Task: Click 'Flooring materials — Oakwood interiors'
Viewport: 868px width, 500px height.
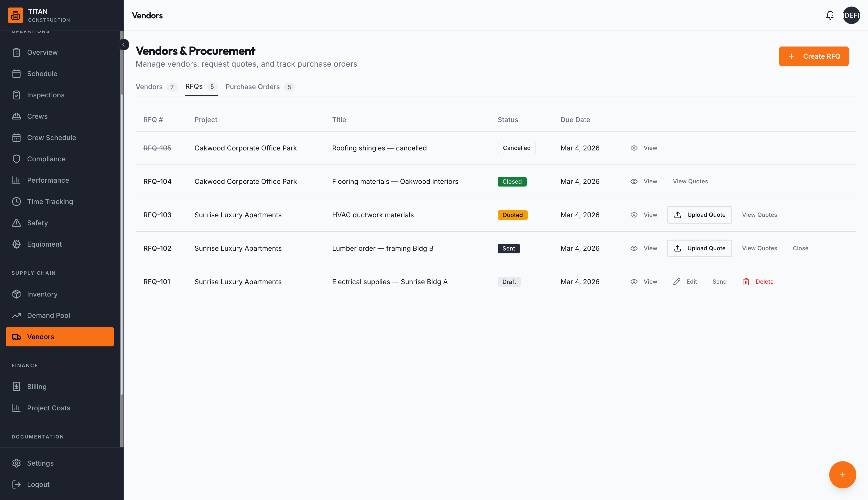Action: pyautogui.click(x=395, y=181)
